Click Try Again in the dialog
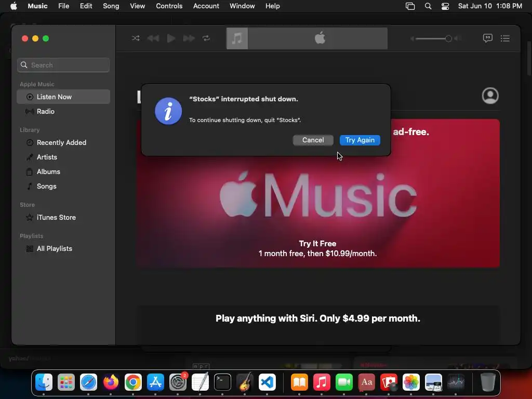Screen dimensions: 532x399 click(x=360, y=140)
